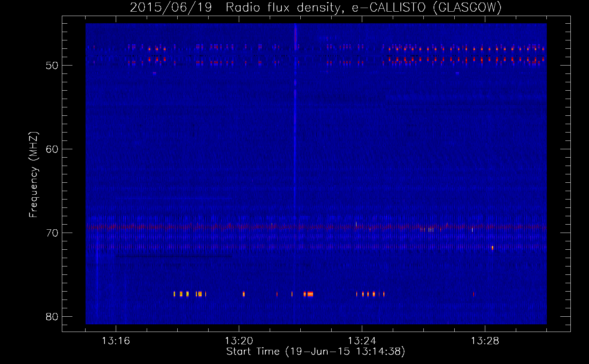
Task: Click the 'Start Time (19-Jun-15 13:14:38)' label
Action: coord(316,352)
